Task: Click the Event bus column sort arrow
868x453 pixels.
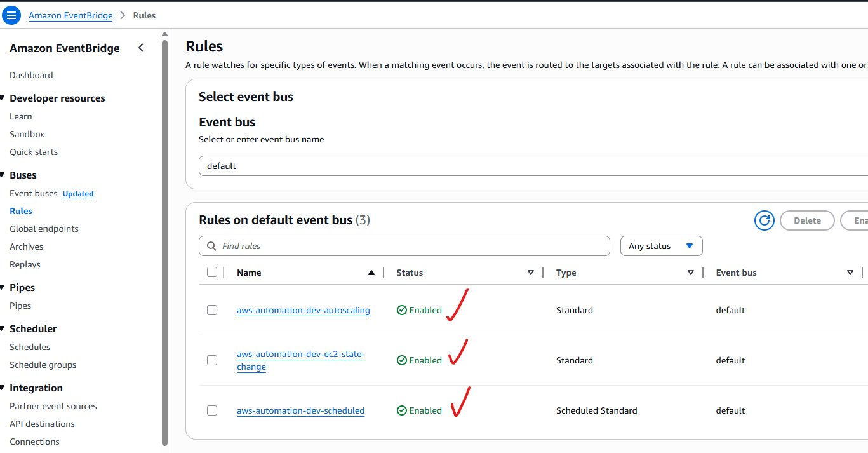Action: 850,273
